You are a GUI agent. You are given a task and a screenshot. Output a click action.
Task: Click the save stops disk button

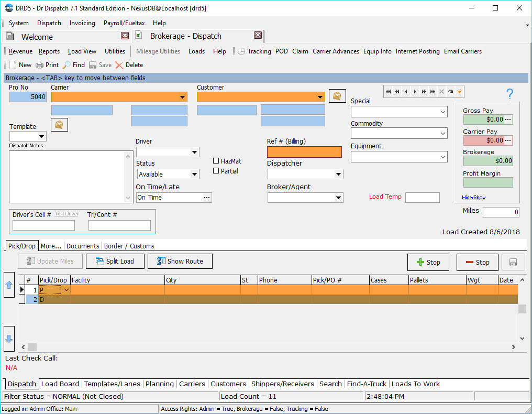[x=513, y=262]
